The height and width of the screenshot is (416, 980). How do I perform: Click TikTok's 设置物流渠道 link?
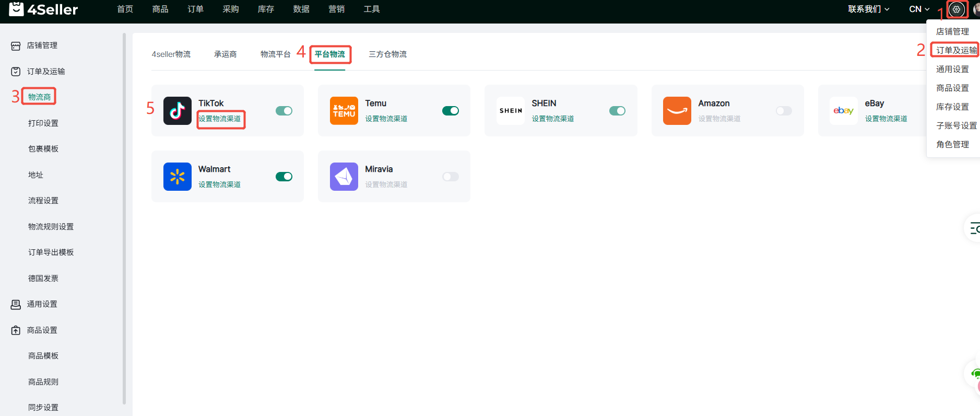click(x=220, y=119)
